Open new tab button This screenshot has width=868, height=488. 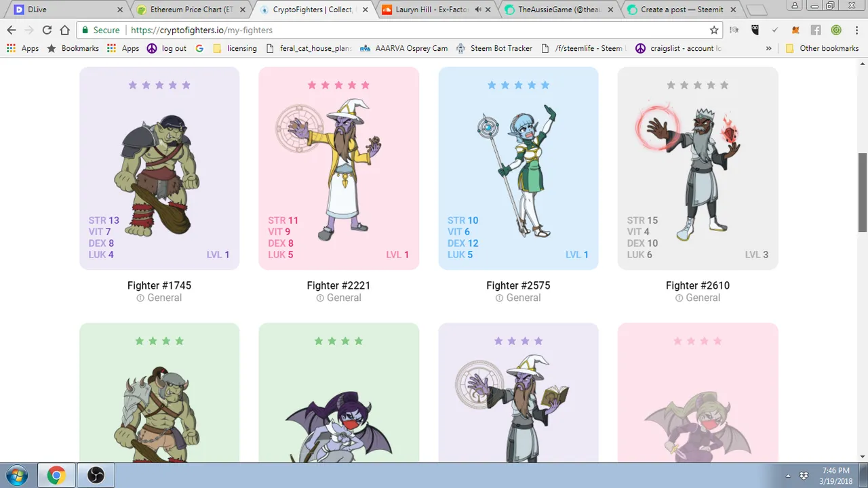[x=756, y=10]
